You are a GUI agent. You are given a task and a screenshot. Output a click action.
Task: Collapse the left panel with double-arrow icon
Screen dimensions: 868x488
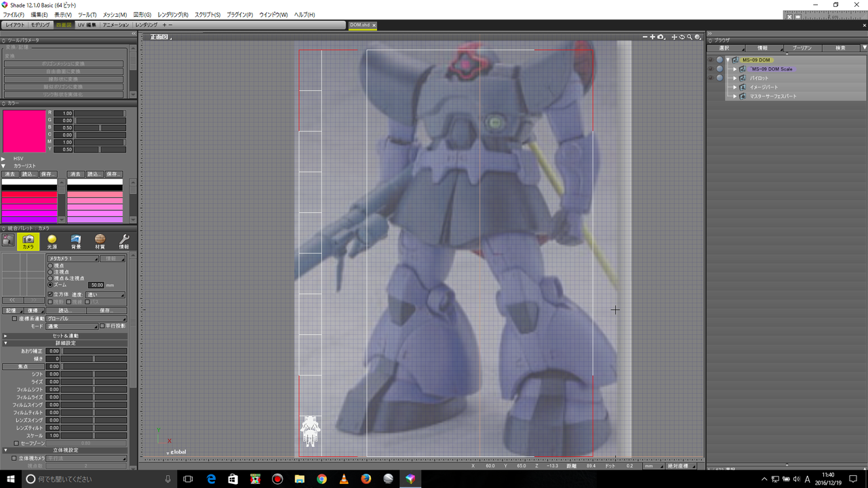click(134, 33)
